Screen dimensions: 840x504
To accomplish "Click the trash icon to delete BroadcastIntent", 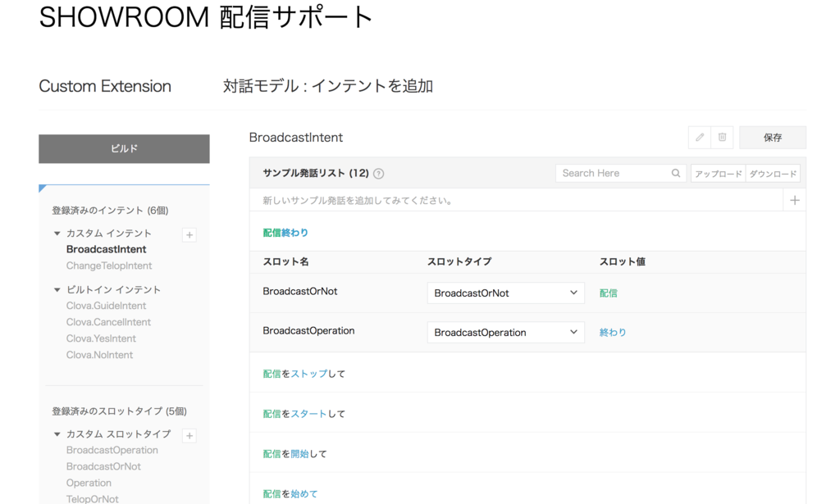I will pyautogui.click(x=723, y=137).
